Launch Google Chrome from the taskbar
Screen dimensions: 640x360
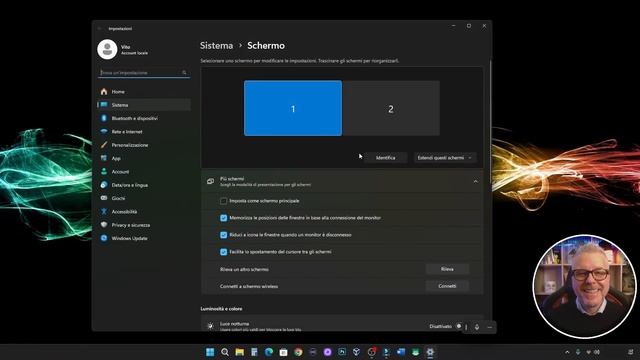point(298,352)
